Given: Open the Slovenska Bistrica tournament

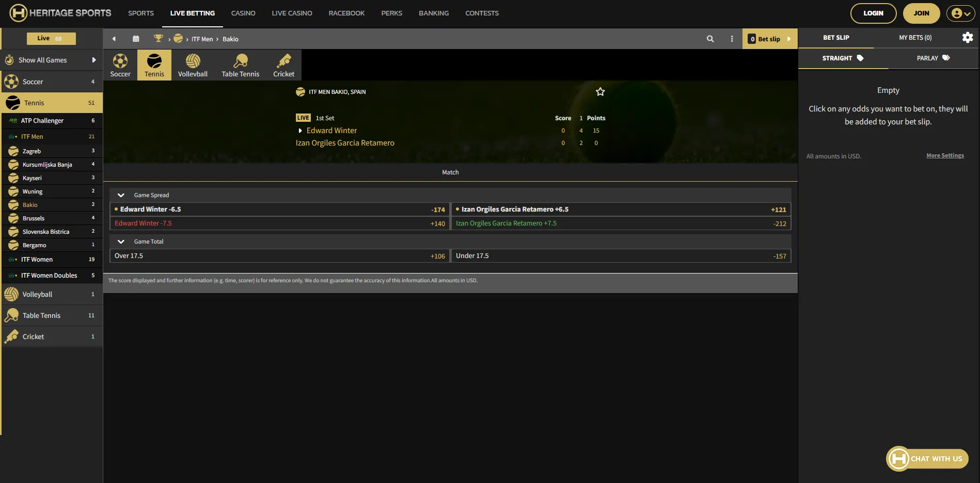Looking at the screenshot, I should 52,232.
